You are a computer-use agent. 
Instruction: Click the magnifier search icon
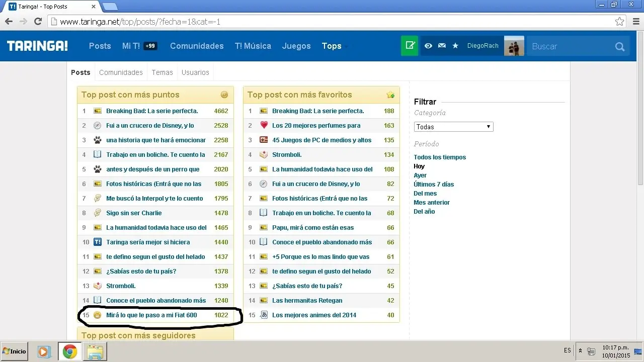click(x=619, y=47)
